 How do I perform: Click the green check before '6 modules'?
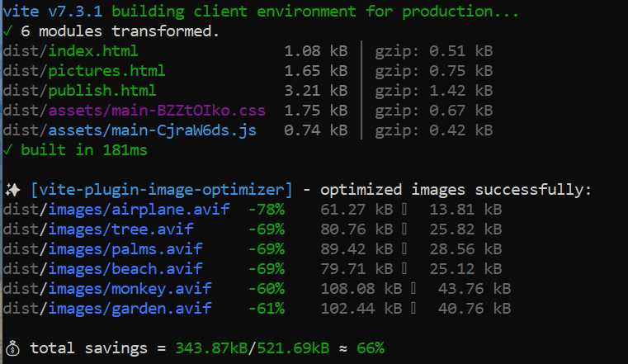[x=7, y=31]
